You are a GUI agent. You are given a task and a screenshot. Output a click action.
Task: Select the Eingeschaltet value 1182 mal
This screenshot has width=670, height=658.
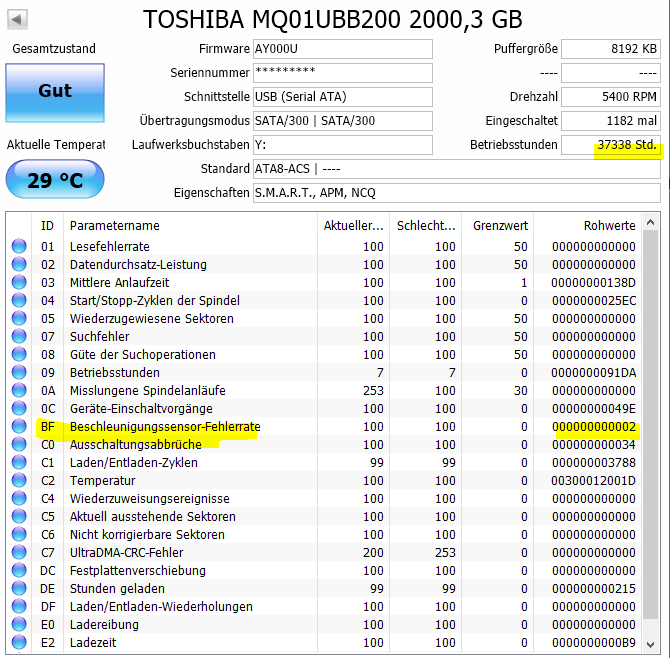(611, 121)
